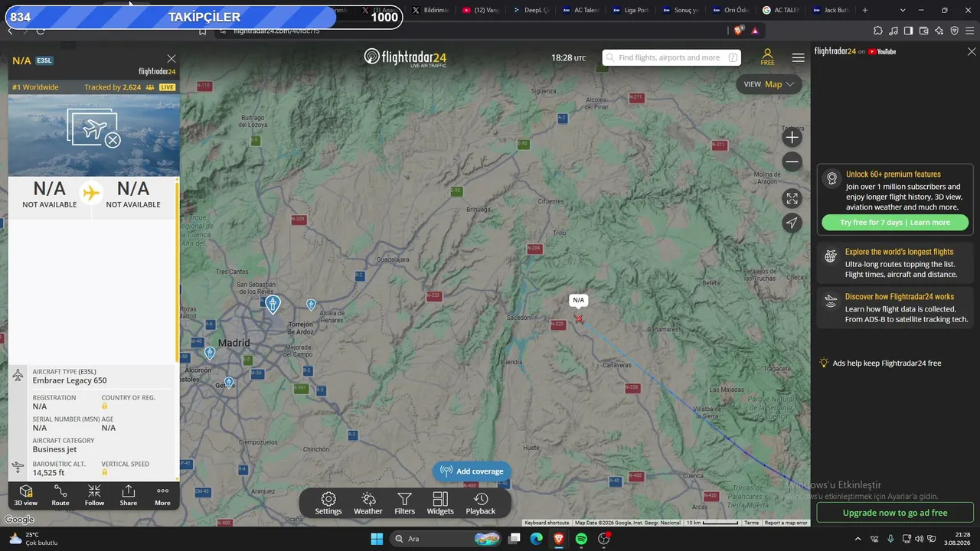Image resolution: width=980 pixels, height=551 pixels.
Task: Open the Brave Wallet icon
Action: [x=923, y=31]
